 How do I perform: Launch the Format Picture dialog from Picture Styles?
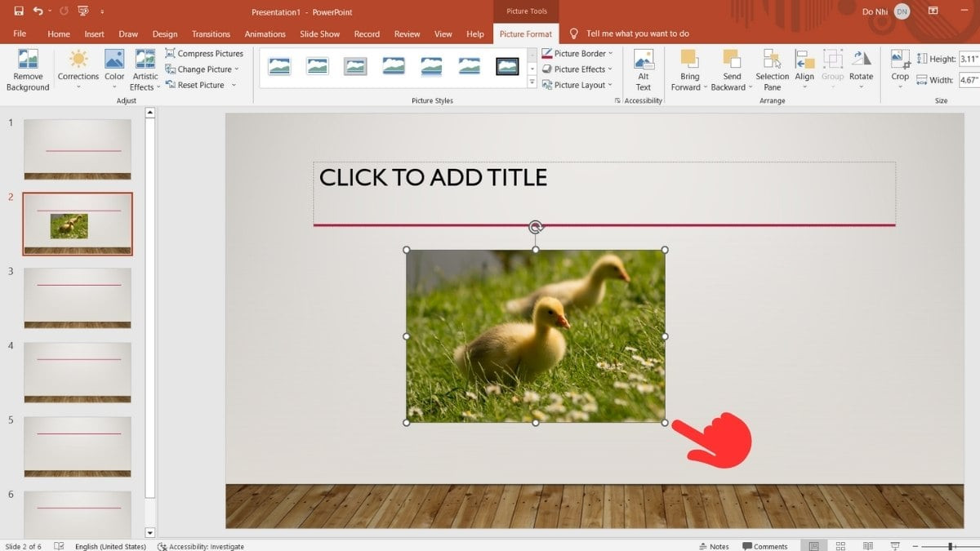617,100
